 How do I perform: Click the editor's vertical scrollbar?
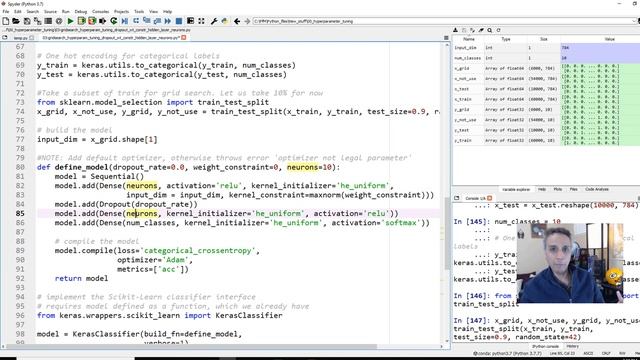[447, 192]
